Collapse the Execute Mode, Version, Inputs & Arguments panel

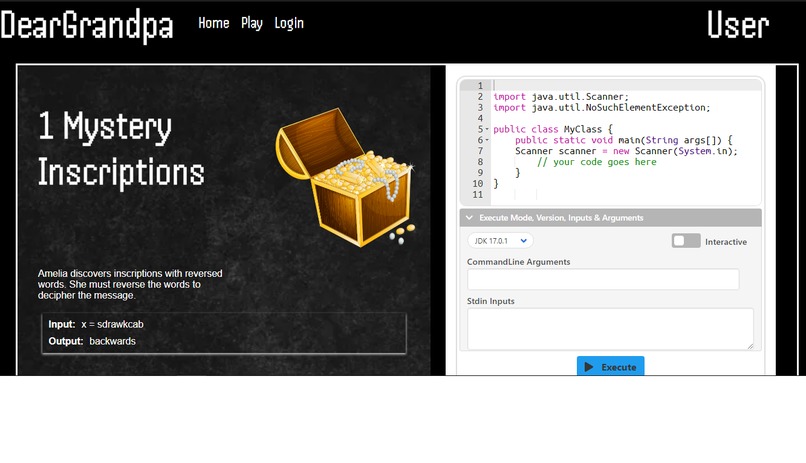[611, 218]
